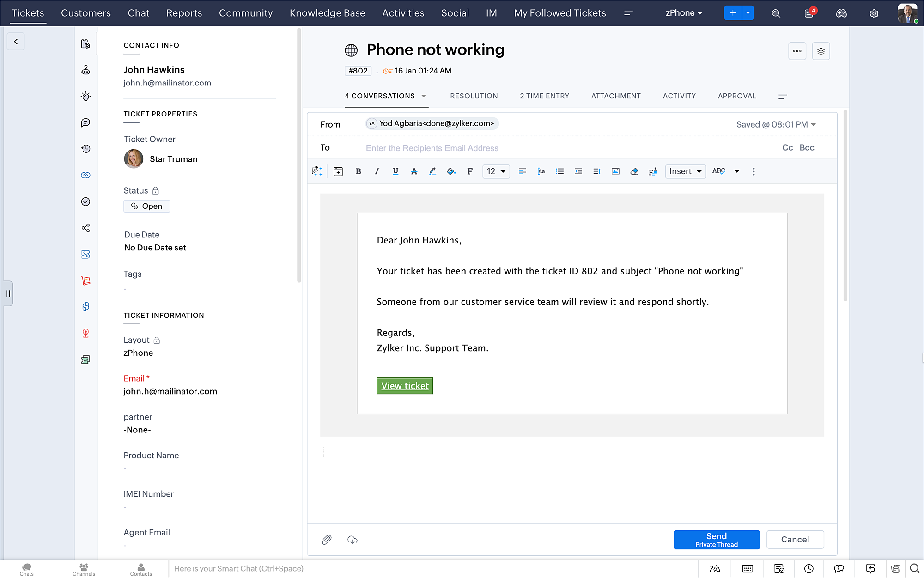This screenshot has height=578, width=924.
Task: Toggle underline formatting
Action: tap(395, 171)
